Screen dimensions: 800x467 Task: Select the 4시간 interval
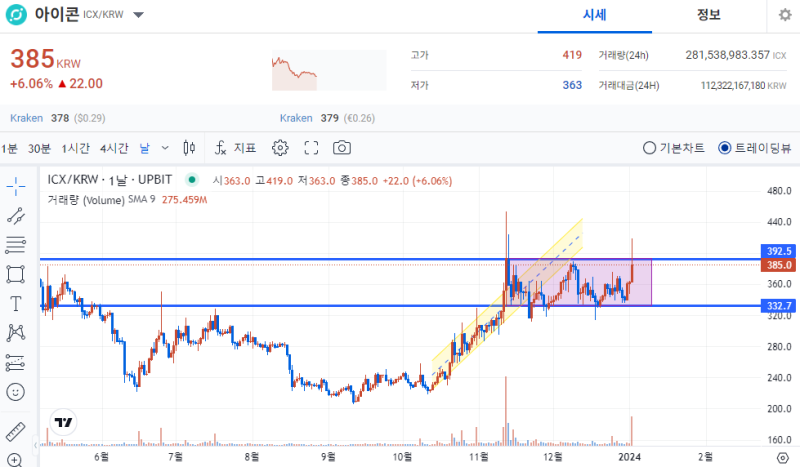(114, 149)
